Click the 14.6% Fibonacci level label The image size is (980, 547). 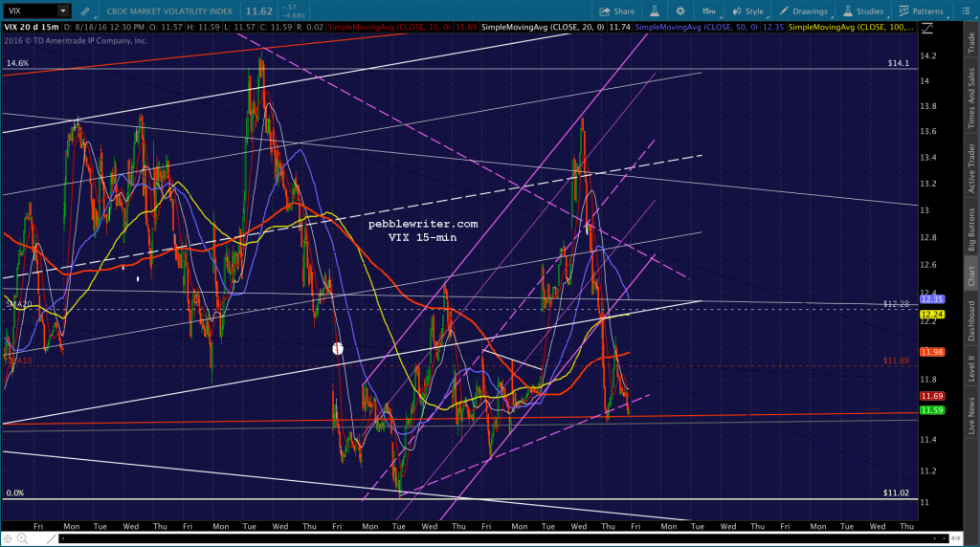click(17, 63)
